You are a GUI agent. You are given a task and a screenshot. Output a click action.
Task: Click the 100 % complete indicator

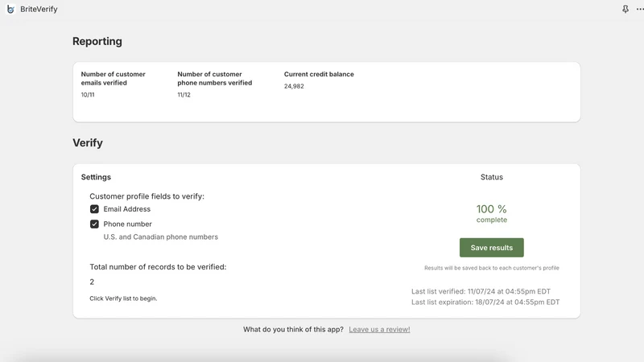click(492, 213)
